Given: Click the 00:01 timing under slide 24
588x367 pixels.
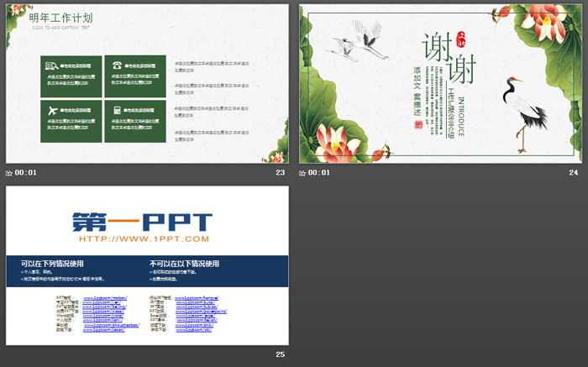Looking at the screenshot, I should [319, 172].
